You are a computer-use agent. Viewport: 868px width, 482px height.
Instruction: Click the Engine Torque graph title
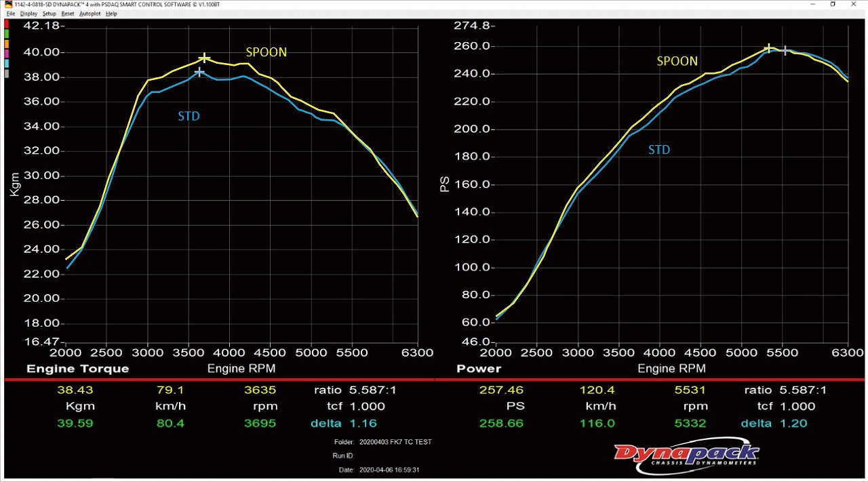point(77,369)
